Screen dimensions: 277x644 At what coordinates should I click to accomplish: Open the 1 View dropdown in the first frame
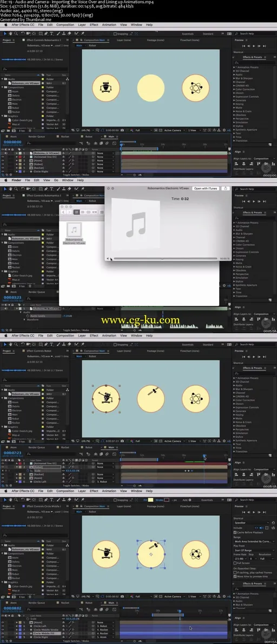(x=194, y=129)
